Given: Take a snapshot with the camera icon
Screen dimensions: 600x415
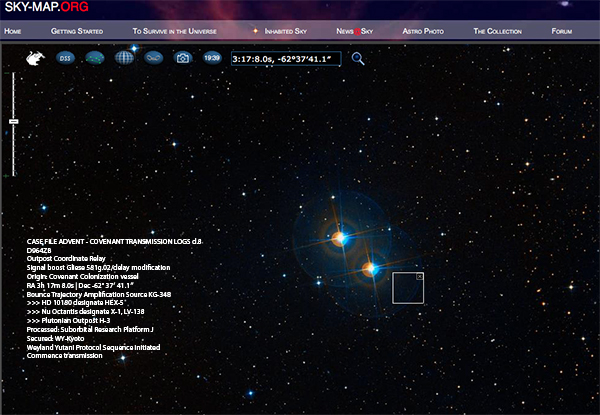Looking at the screenshot, I should [x=183, y=58].
